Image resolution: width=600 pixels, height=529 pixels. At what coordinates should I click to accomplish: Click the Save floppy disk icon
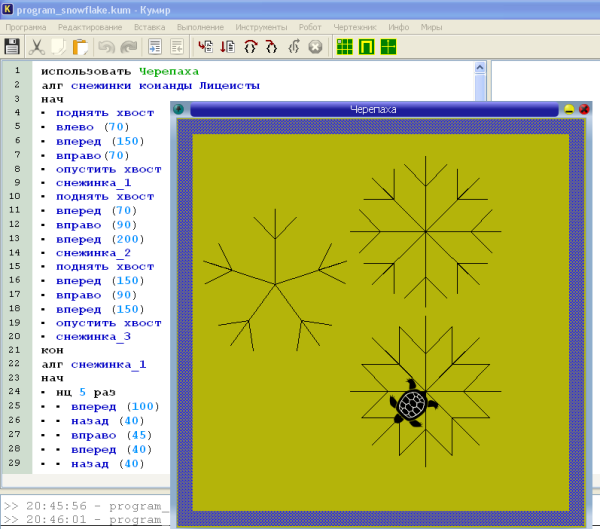click(x=14, y=46)
